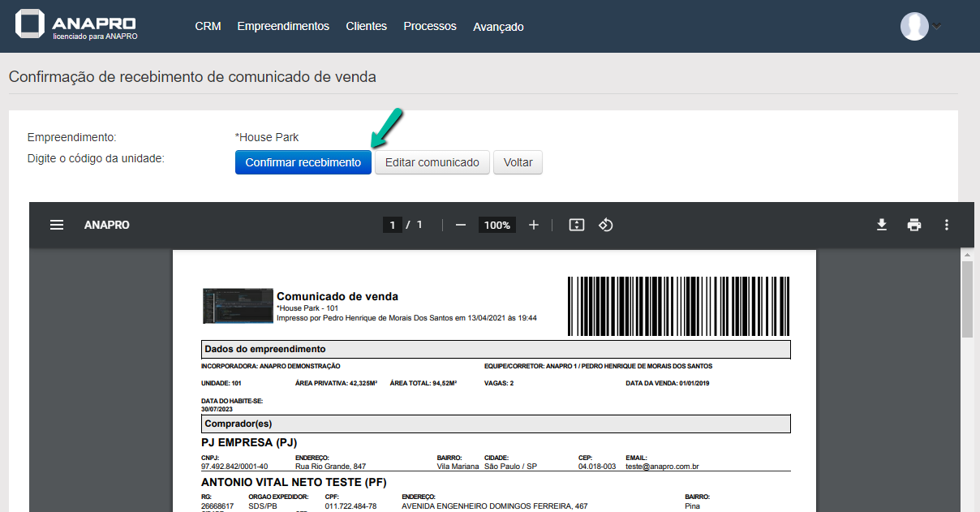980x512 pixels.
Task: Rotate the PDF document counterclockwise
Action: [x=605, y=225]
